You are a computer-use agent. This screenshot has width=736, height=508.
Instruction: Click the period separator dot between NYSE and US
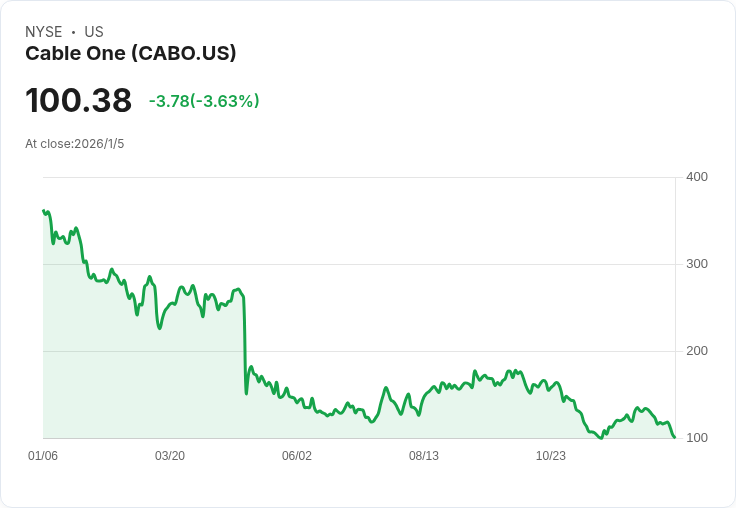[x=73, y=32]
